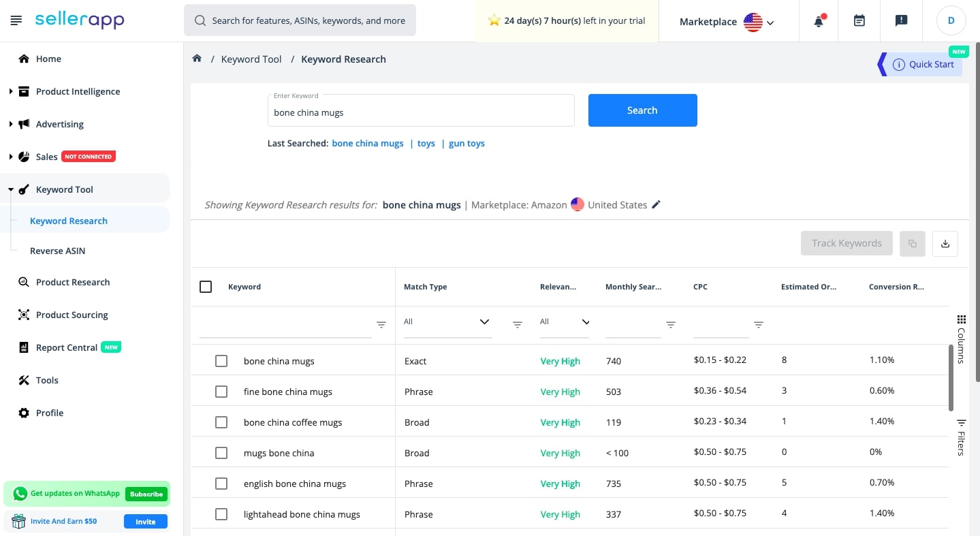
Task: Expand the Product Intelligence sidebar section
Action: (x=11, y=91)
